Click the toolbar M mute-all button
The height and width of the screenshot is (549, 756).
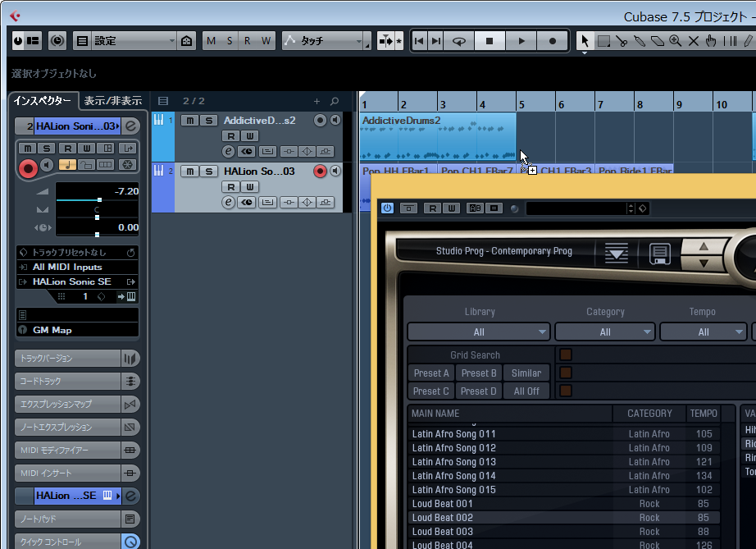click(211, 41)
